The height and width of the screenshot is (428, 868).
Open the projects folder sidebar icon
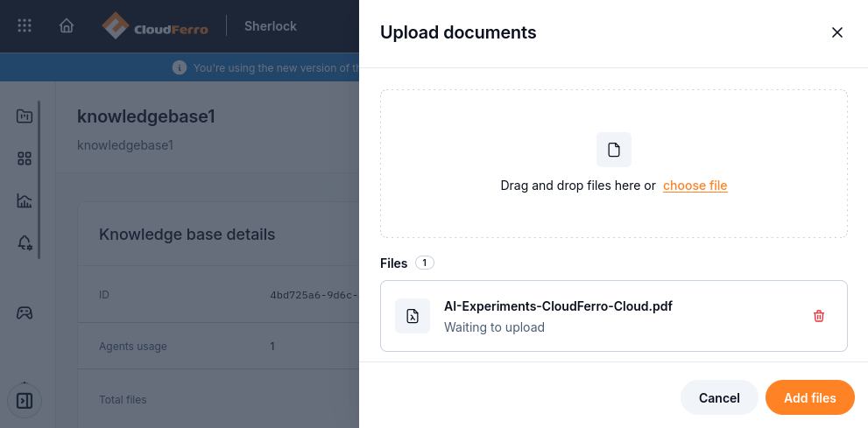click(x=25, y=116)
